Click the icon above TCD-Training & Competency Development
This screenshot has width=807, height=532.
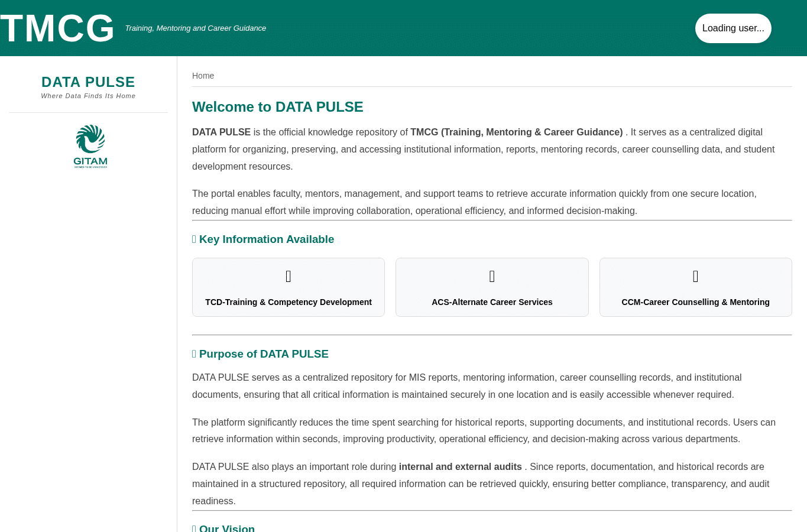[x=289, y=276]
